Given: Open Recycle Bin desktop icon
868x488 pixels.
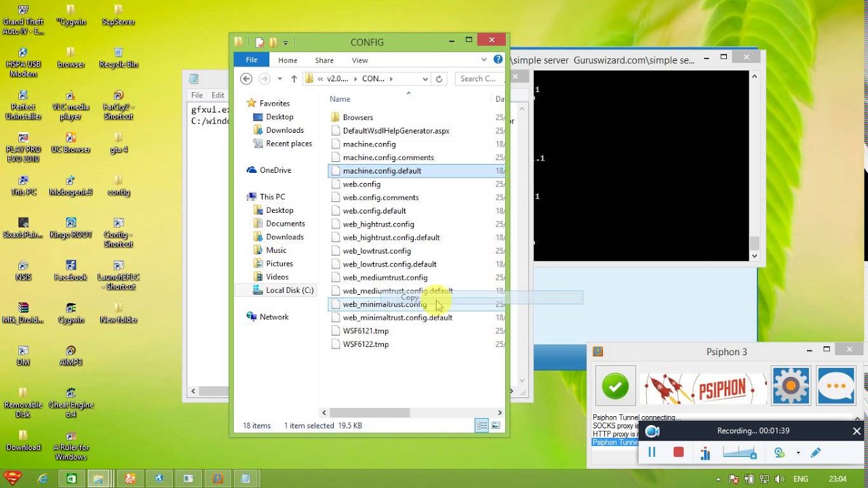Looking at the screenshot, I should click(x=119, y=58).
